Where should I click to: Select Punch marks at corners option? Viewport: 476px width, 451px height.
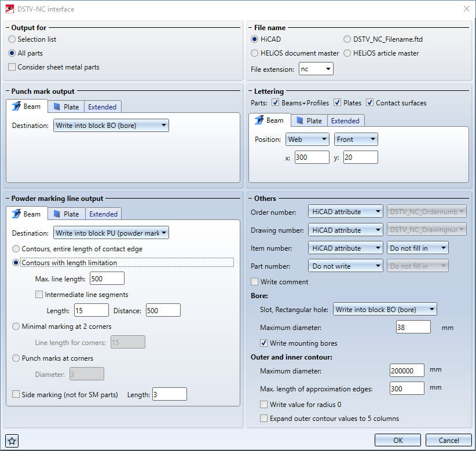click(x=16, y=358)
